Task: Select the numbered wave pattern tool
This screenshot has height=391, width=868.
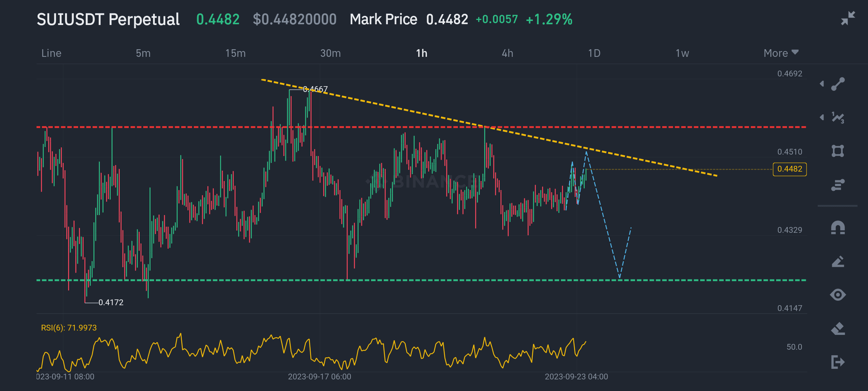Action: coord(838,118)
